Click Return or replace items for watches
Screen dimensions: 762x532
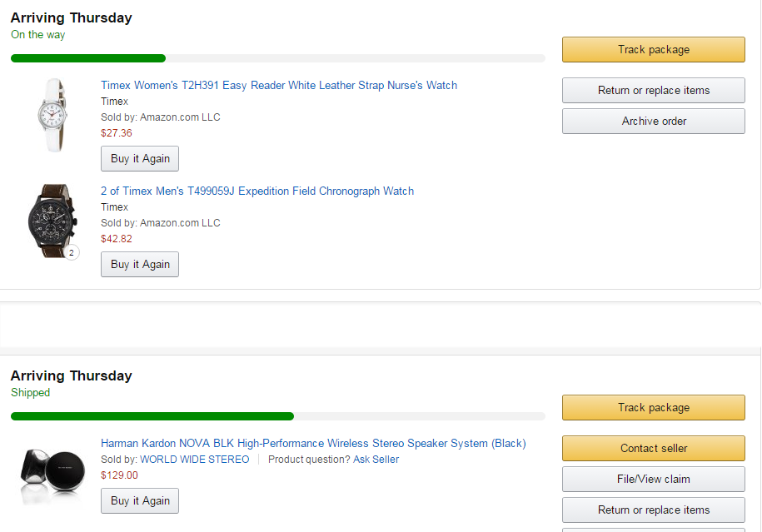pos(654,91)
